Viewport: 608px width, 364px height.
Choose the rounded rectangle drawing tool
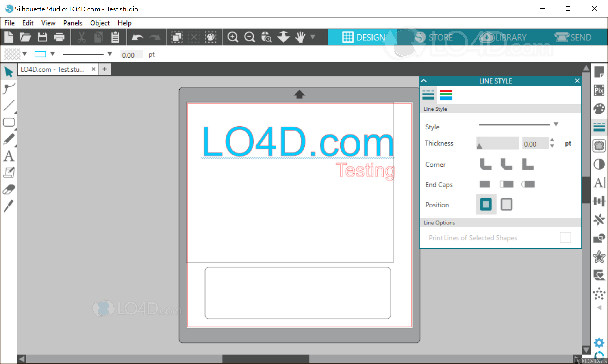(x=9, y=122)
